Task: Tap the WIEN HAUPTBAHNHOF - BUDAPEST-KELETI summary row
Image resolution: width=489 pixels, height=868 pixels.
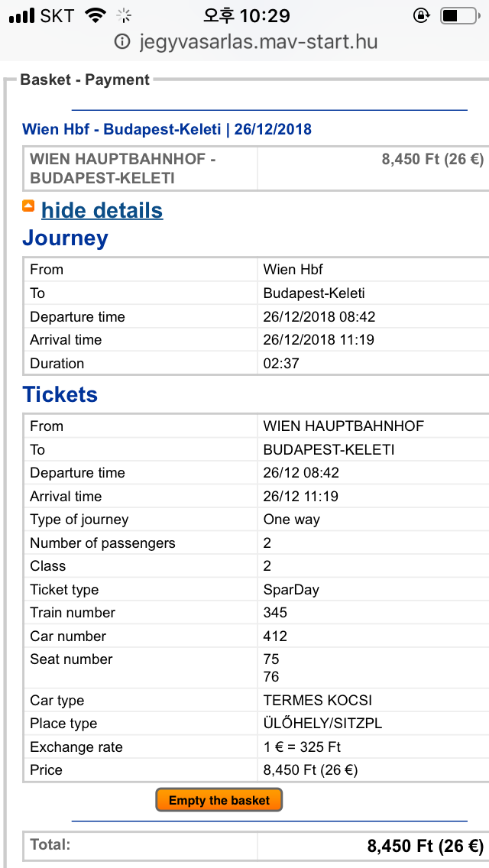Action: pyautogui.click(x=255, y=169)
